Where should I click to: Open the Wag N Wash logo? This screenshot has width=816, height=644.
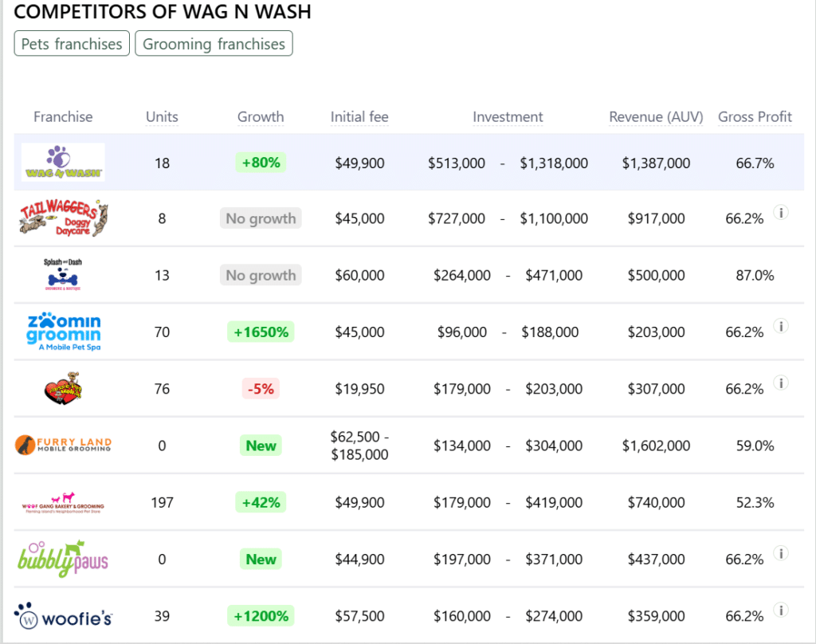(x=63, y=163)
